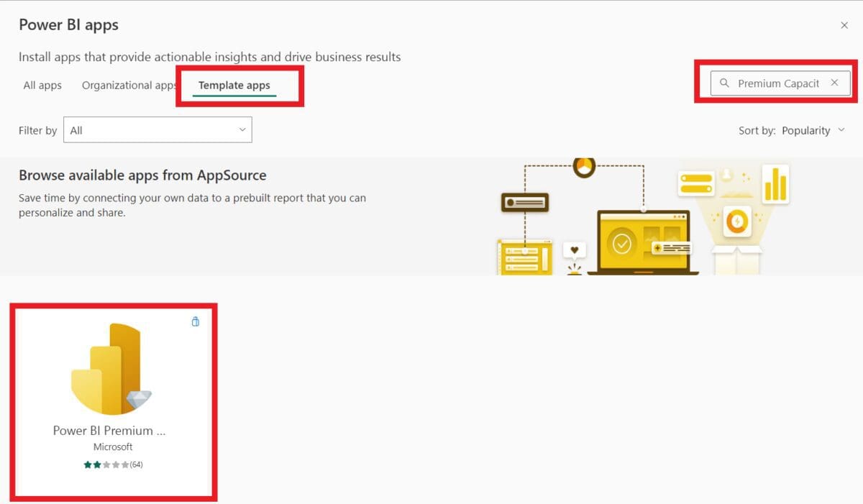
Task: Click the chevron on the Filter by box
Action: (242, 129)
